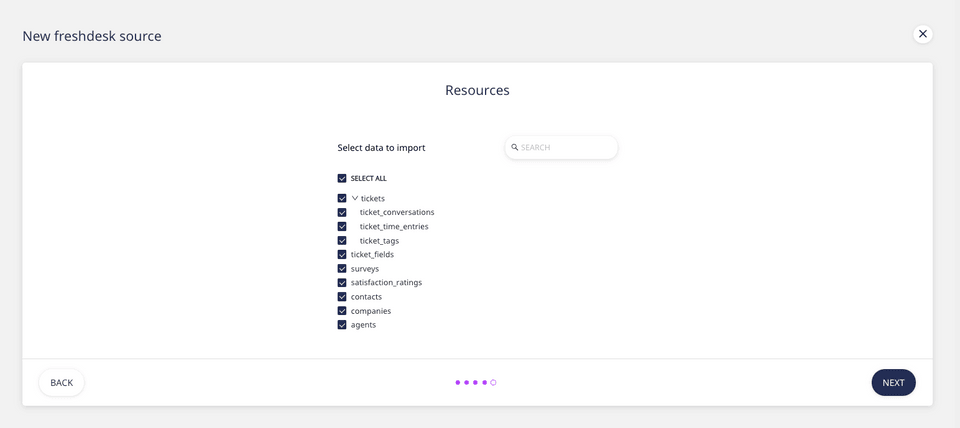Uncheck the ticket_fields checkbox
Image resolution: width=960 pixels, height=428 pixels.
[x=342, y=254]
